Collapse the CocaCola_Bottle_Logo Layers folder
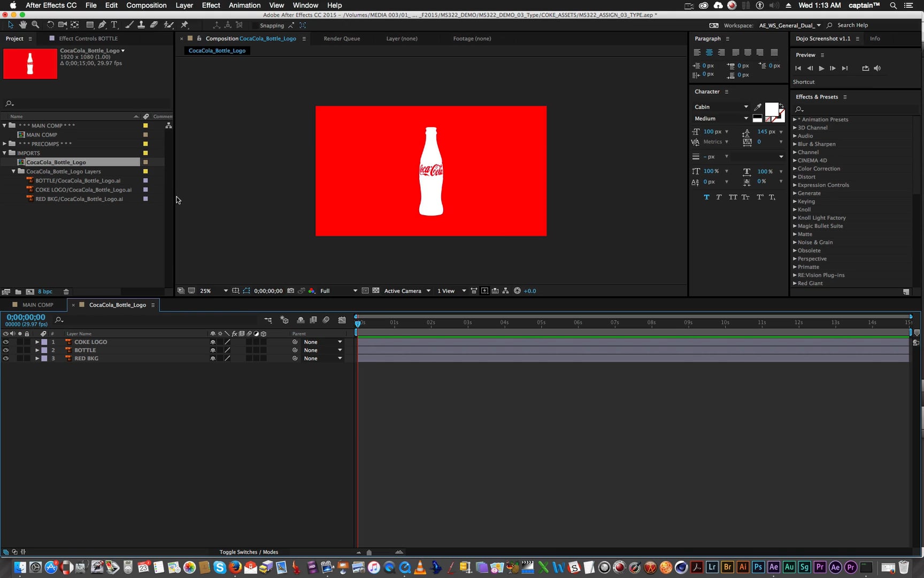The image size is (924, 578). (x=13, y=171)
